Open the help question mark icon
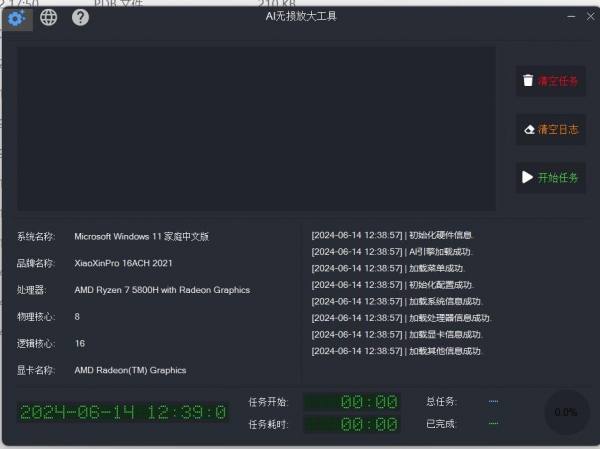The image size is (600, 449). pos(80,18)
